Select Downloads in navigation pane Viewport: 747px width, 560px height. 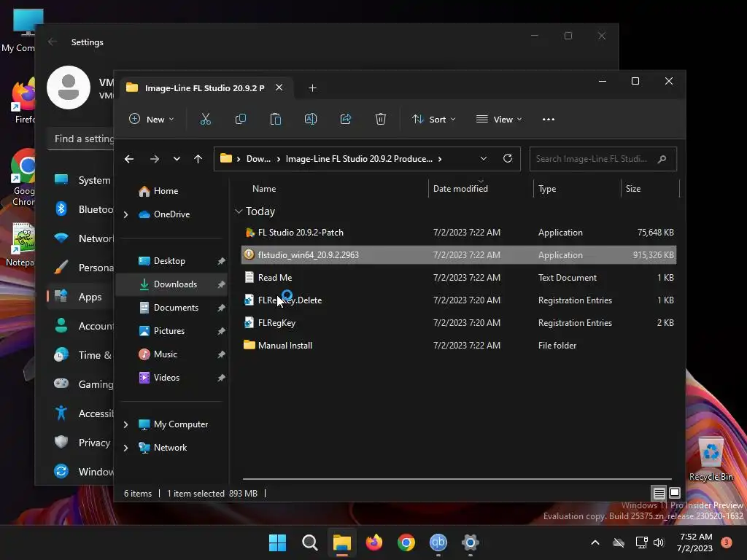click(x=171, y=284)
